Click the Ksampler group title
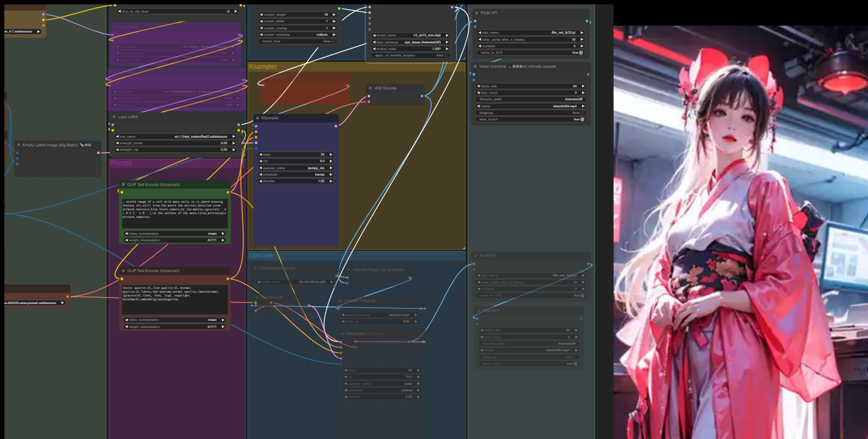This screenshot has height=439, width=868. [263, 67]
